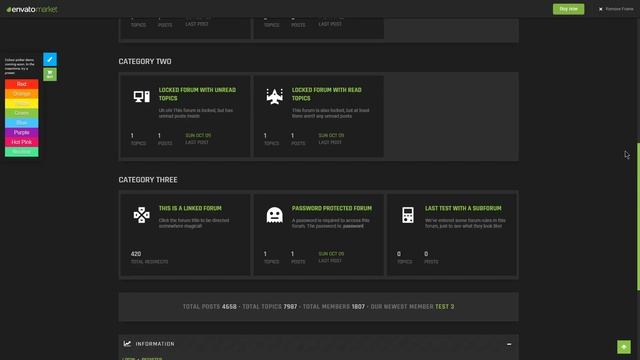This screenshot has width=640, height=360.
Task: Select the Purple color preset
Action: coord(22,132)
